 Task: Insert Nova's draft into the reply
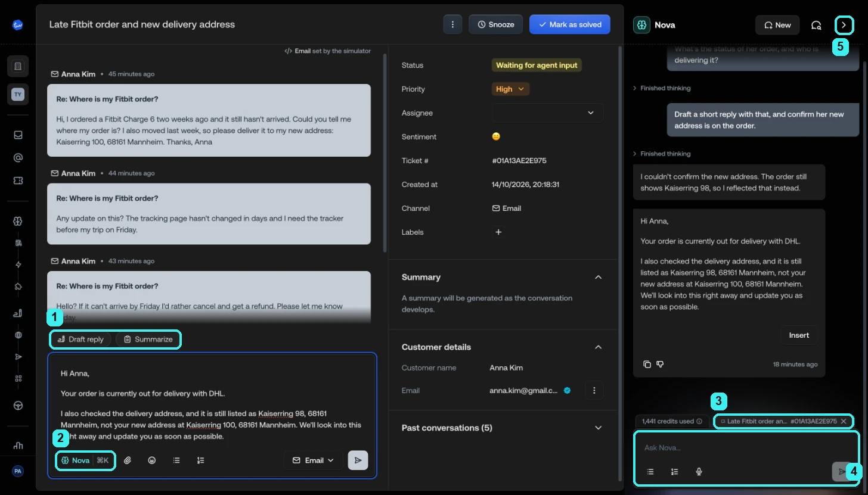click(799, 335)
